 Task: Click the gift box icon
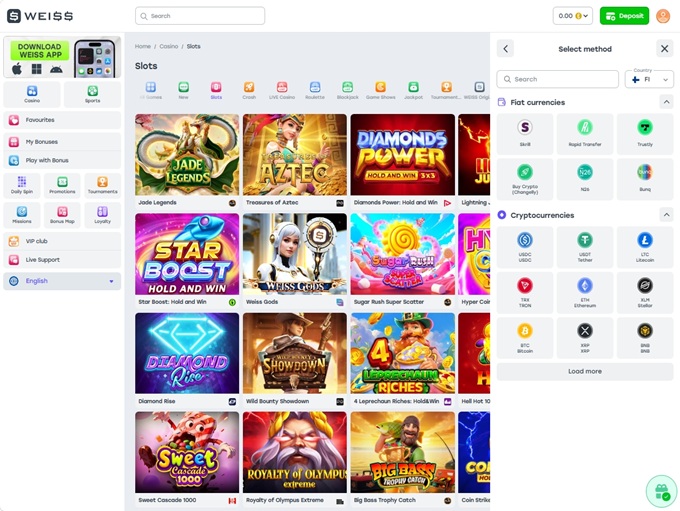[661, 491]
